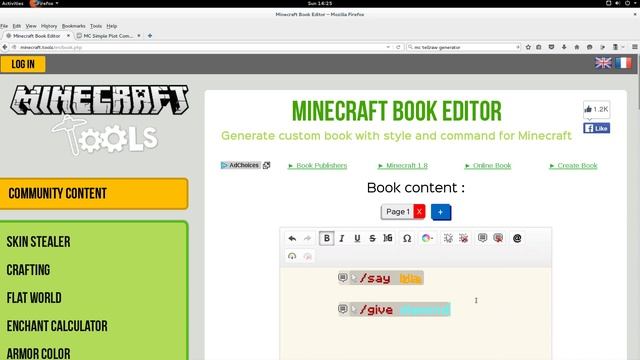Open Firefox downloads arrow icon
This screenshot has height=360, width=640.
pyautogui.click(x=564, y=47)
